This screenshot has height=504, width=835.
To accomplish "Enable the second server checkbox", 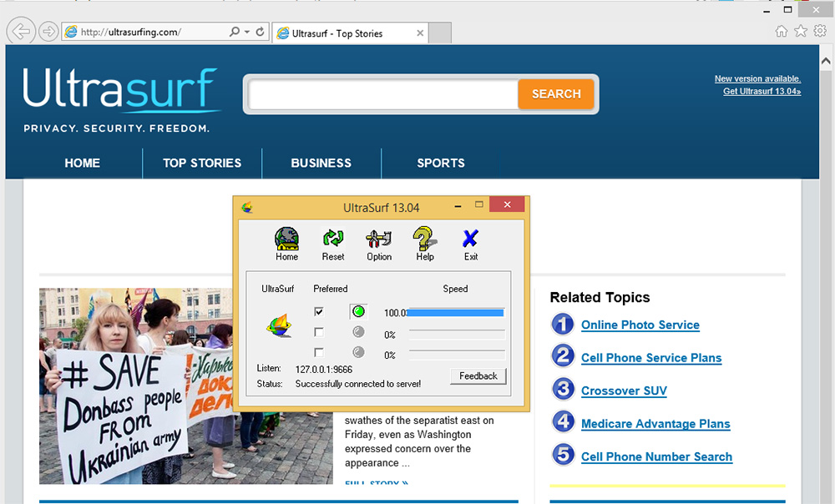I will (318, 331).
